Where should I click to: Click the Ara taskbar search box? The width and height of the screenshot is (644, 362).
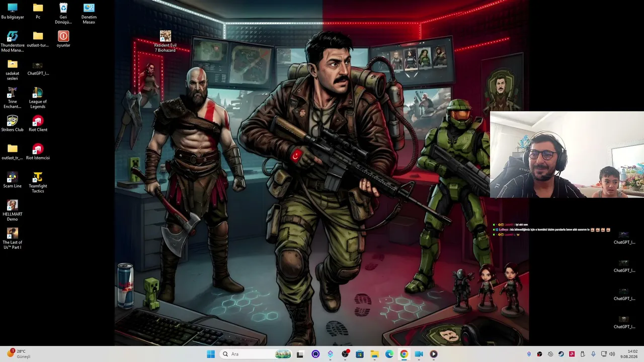coord(256,354)
